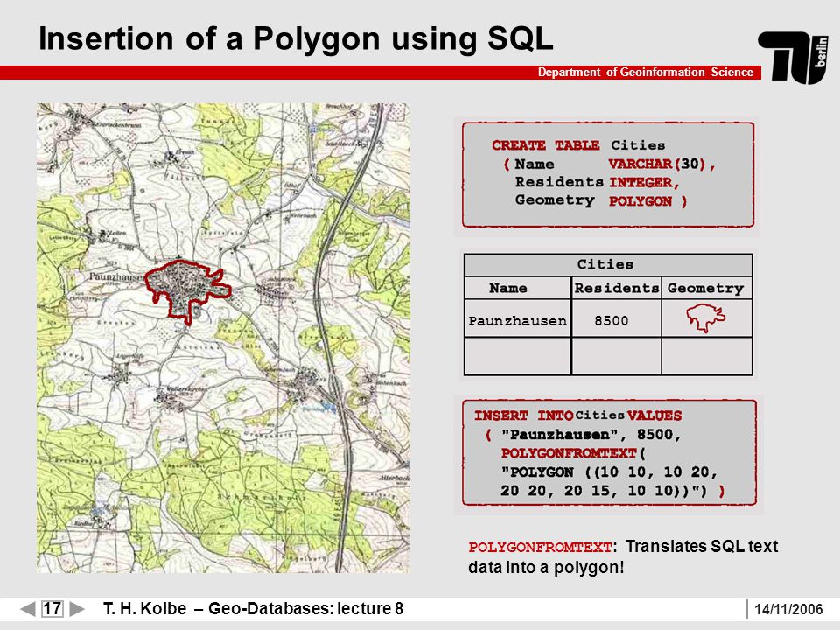The width and height of the screenshot is (840, 630).
Task: Select the slide title 'Insertion of a Polygon using SQL'
Action: (x=296, y=38)
